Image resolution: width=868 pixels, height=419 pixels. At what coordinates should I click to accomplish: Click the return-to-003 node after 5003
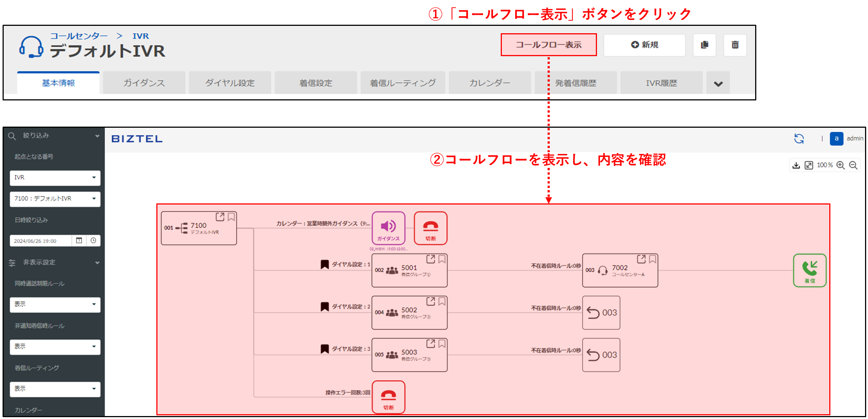click(601, 355)
